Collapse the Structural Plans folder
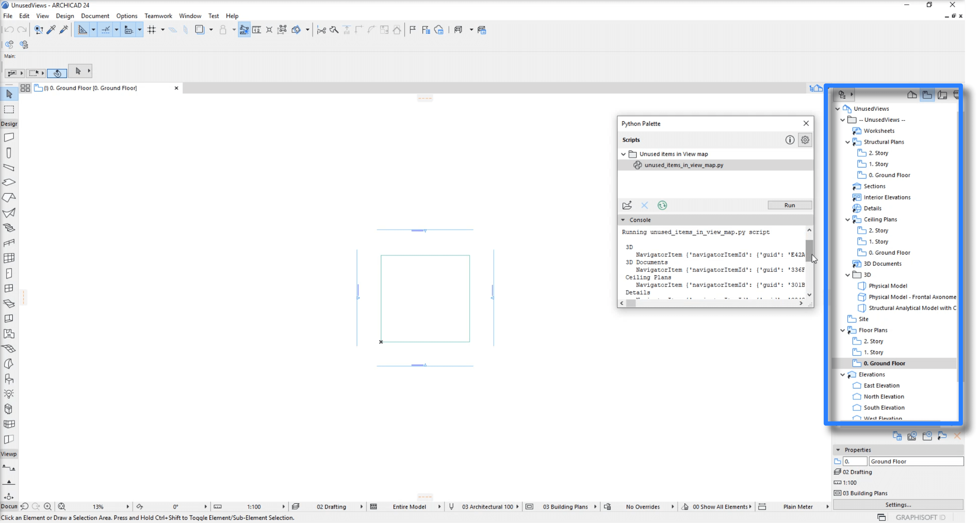The width and height of the screenshot is (980, 523). 848,142
